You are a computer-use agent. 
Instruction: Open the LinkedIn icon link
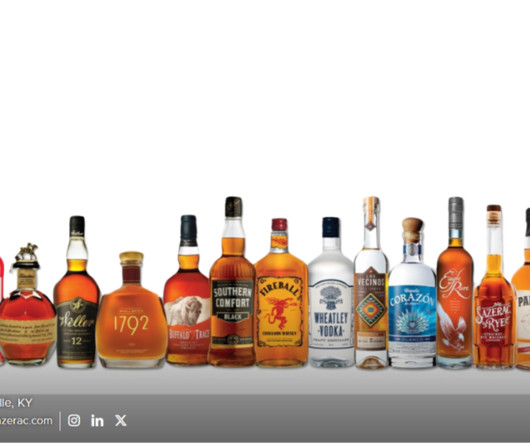pos(97,421)
